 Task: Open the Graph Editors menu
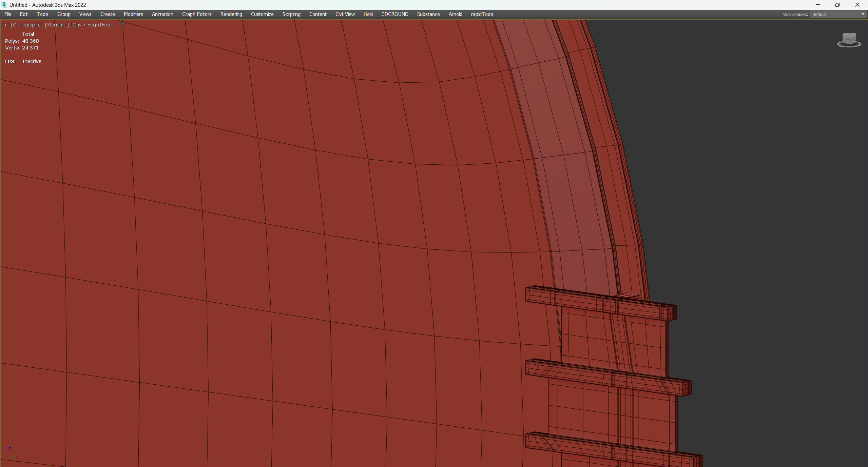pyautogui.click(x=197, y=14)
